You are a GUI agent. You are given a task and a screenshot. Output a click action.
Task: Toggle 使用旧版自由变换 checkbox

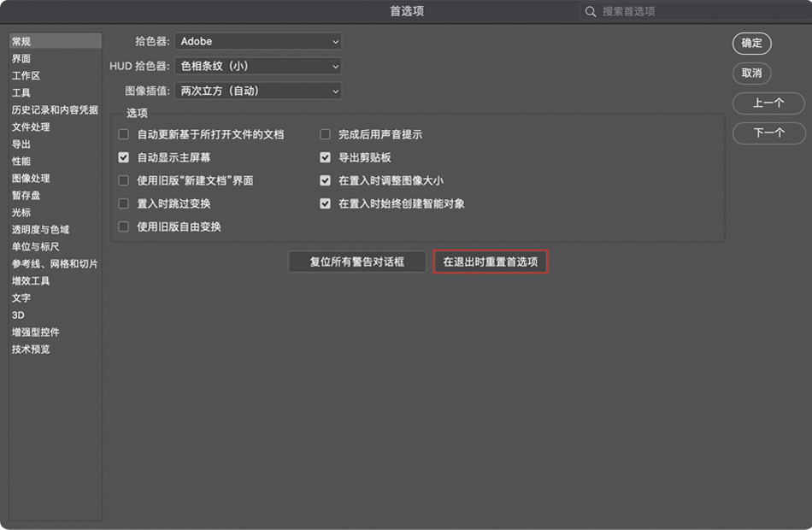123,227
